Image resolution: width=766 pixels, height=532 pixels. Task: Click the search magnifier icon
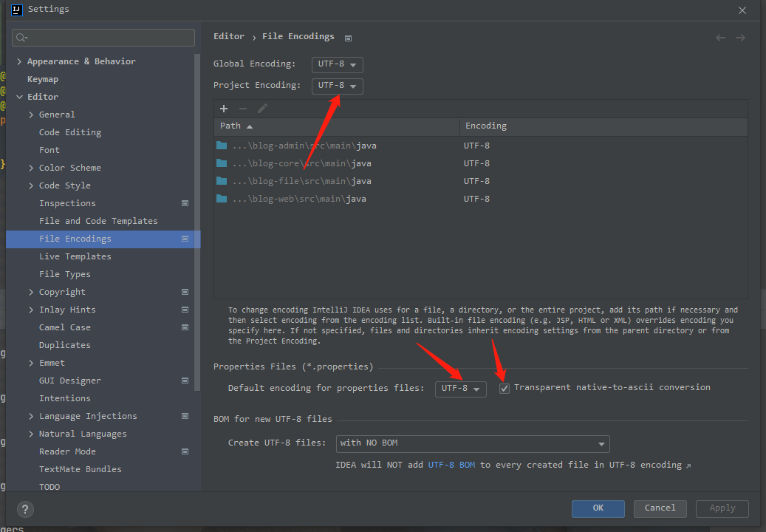point(21,38)
